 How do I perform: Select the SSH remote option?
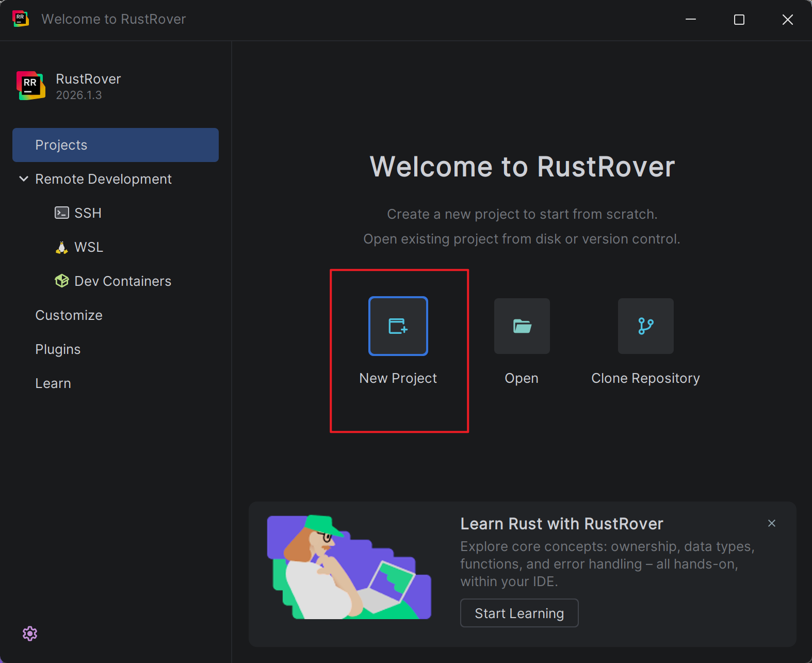pyautogui.click(x=116, y=213)
